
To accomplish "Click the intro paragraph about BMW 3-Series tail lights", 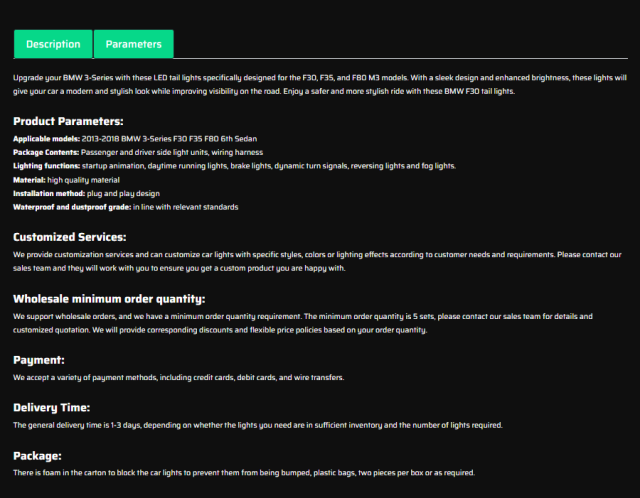I will click(320, 84).
